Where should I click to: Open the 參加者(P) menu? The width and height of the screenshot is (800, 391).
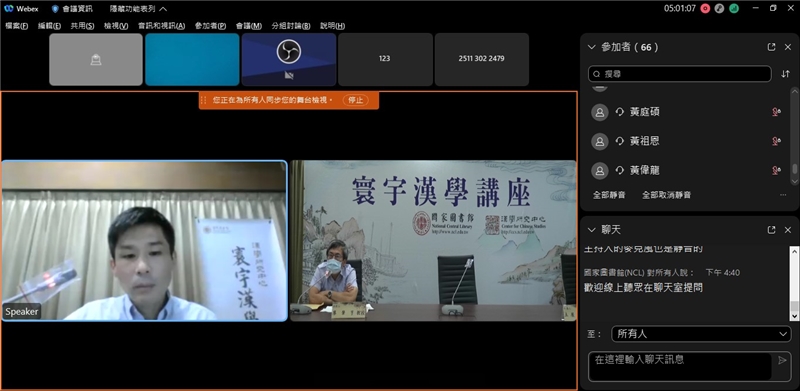[x=210, y=26]
